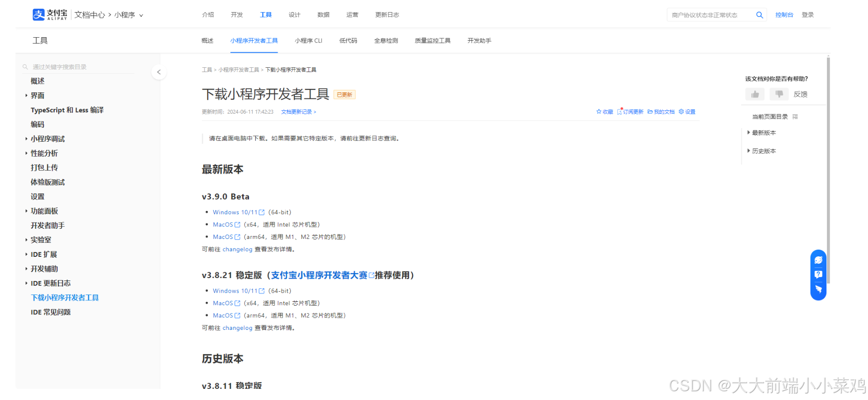The image size is (868, 400).
Task: Click the star 收藏 favorite icon
Action: click(599, 112)
